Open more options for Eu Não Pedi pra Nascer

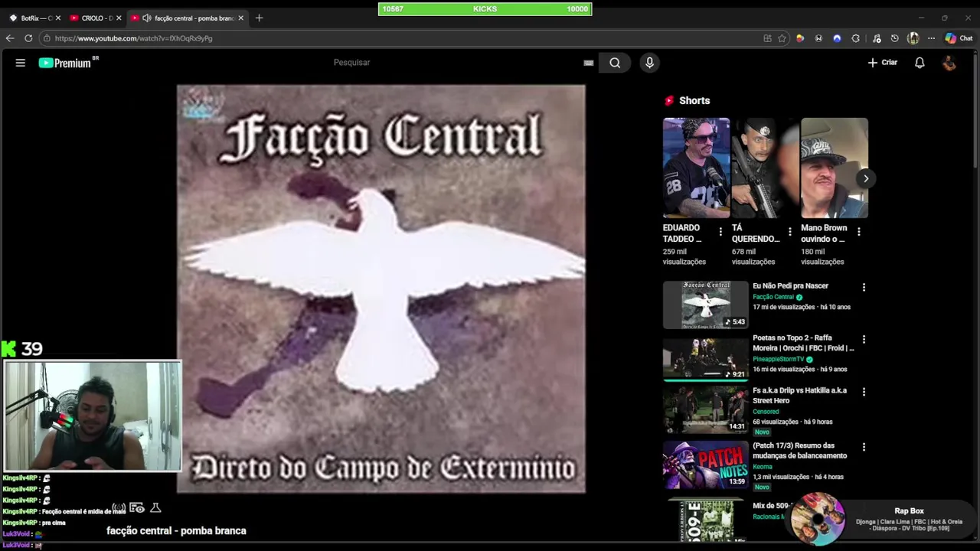(x=864, y=288)
